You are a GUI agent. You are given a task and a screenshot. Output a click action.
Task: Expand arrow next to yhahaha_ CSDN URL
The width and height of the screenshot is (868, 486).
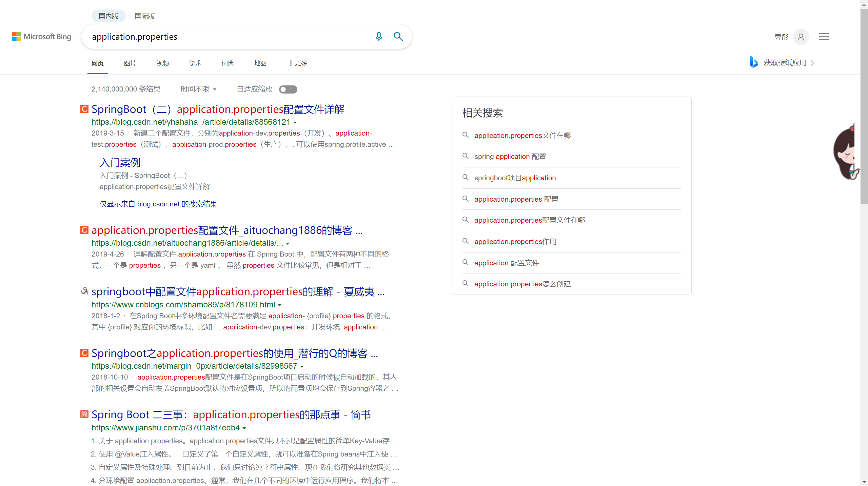coord(295,122)
